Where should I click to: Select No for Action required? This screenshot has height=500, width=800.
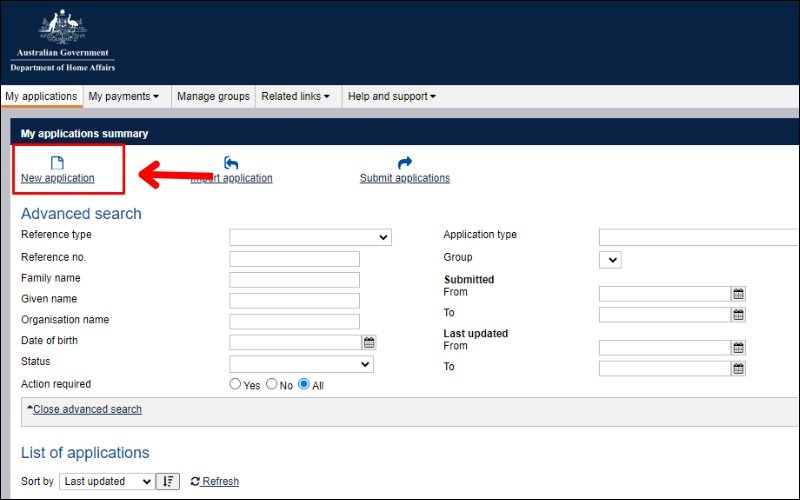click(x=271, y=384)
